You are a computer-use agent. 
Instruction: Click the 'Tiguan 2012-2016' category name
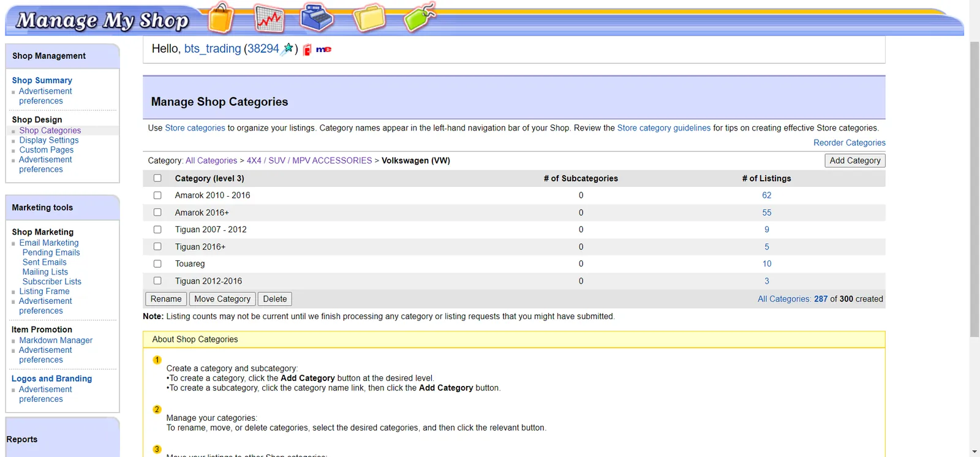[208, 281]
